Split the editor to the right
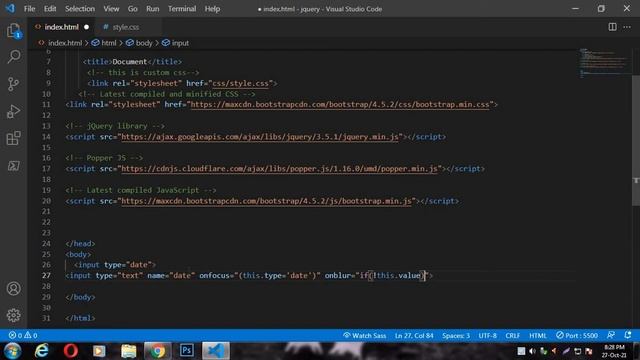This screenshot has width=640, height=360. [x=612, y=27]
